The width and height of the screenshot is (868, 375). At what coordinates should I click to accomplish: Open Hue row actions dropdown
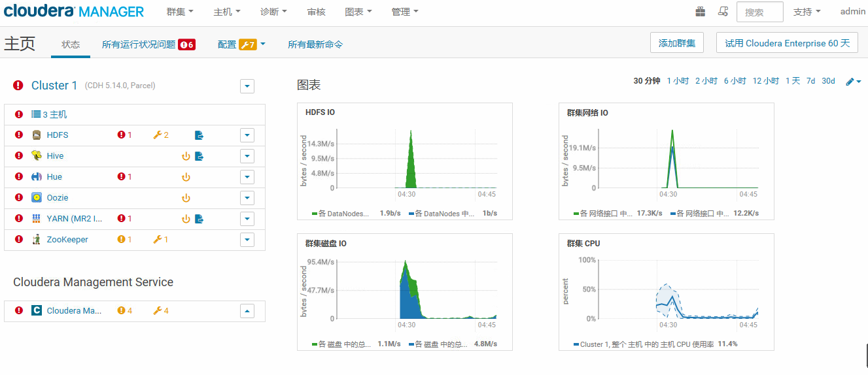[x=247, y=177]
